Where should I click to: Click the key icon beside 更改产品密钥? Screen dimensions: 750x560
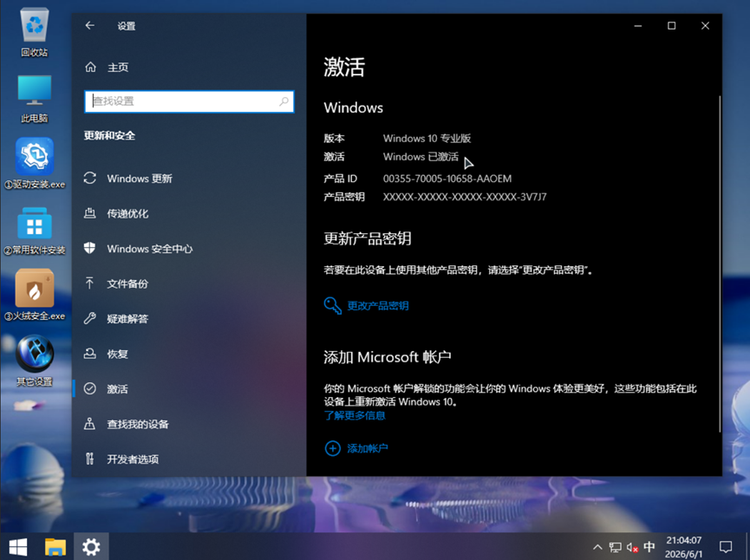[x=332, y=306]
